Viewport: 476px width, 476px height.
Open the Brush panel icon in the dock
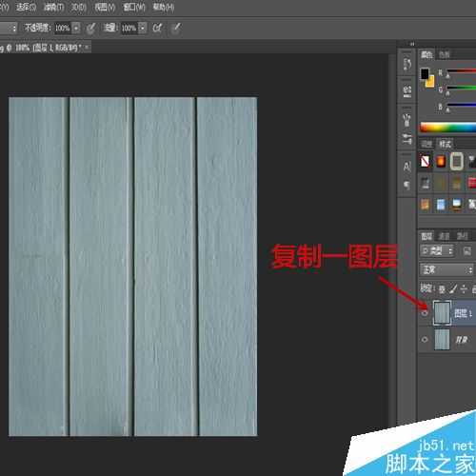point(407,120)
